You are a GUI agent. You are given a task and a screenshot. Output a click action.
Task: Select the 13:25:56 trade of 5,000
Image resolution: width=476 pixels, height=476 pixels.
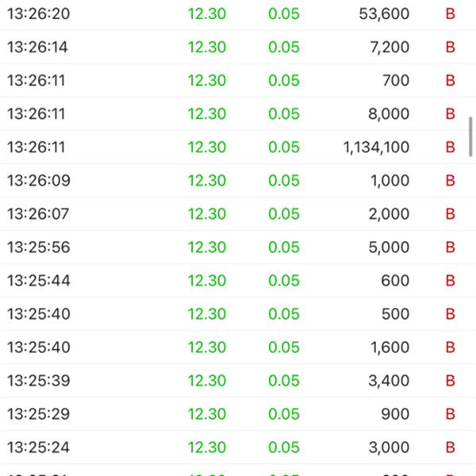tap(238, 247)
